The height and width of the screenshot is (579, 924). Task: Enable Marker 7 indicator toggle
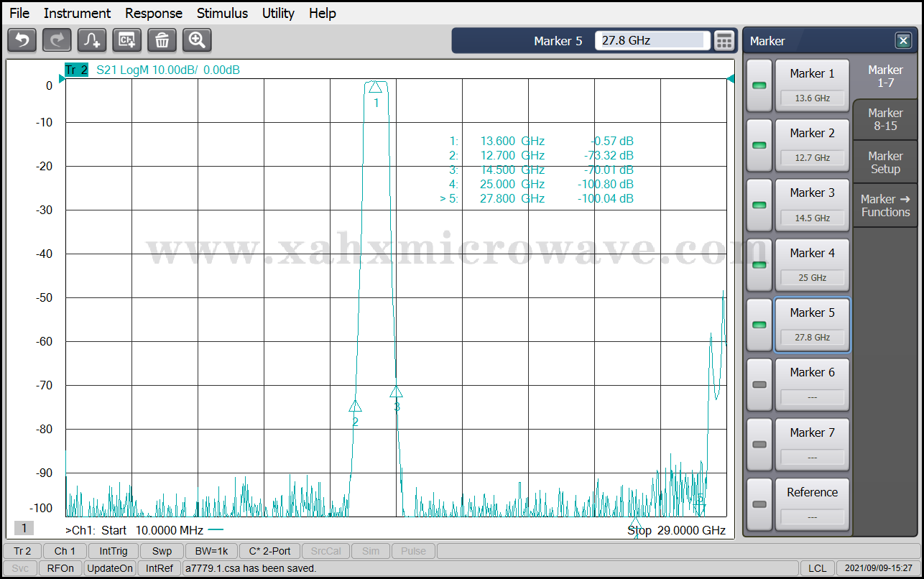click(x=759, y=445)
